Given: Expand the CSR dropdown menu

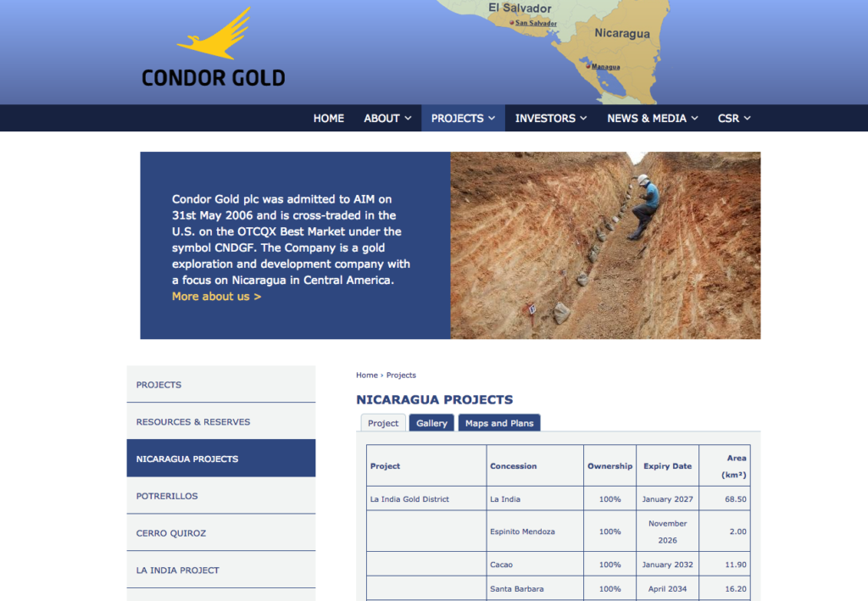Looking at the screenshot, I should coord(734,119).
